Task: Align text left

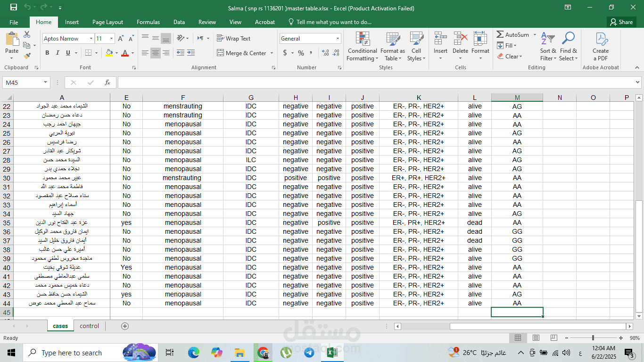Action: click(x=145, y=53)
